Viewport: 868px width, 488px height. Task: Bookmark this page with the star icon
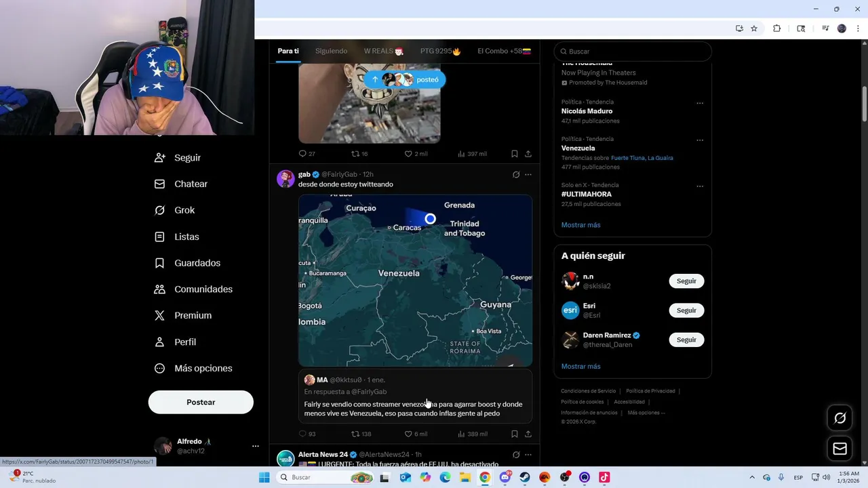(754, 28)
